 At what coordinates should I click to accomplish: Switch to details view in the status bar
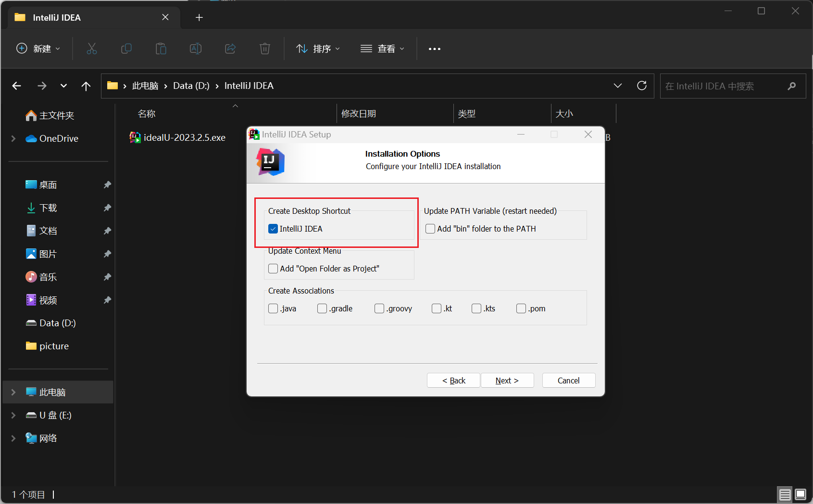(785, 494)
